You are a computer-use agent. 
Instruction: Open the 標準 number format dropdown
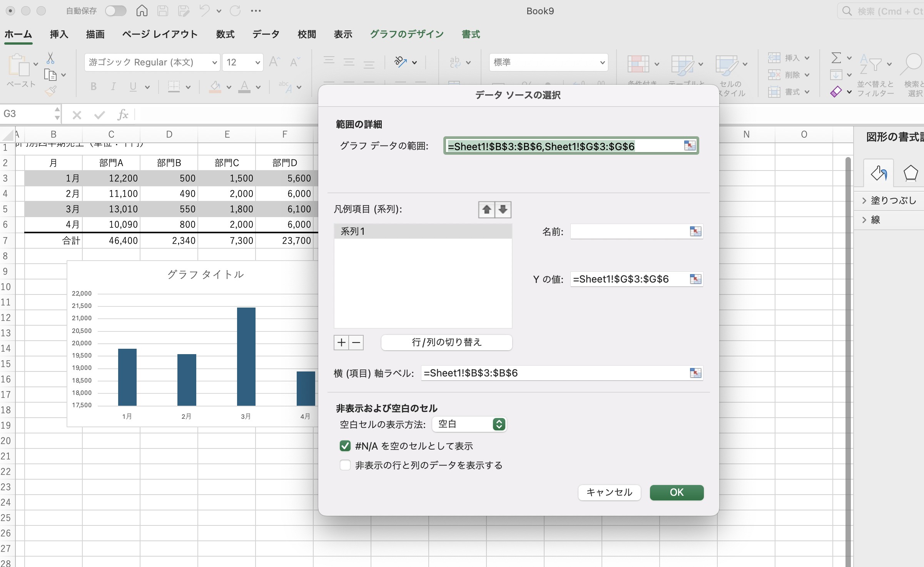coord(602,62)
